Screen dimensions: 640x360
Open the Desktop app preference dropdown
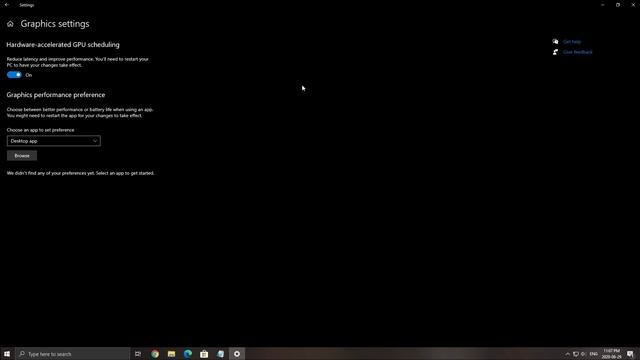(53, 141)
